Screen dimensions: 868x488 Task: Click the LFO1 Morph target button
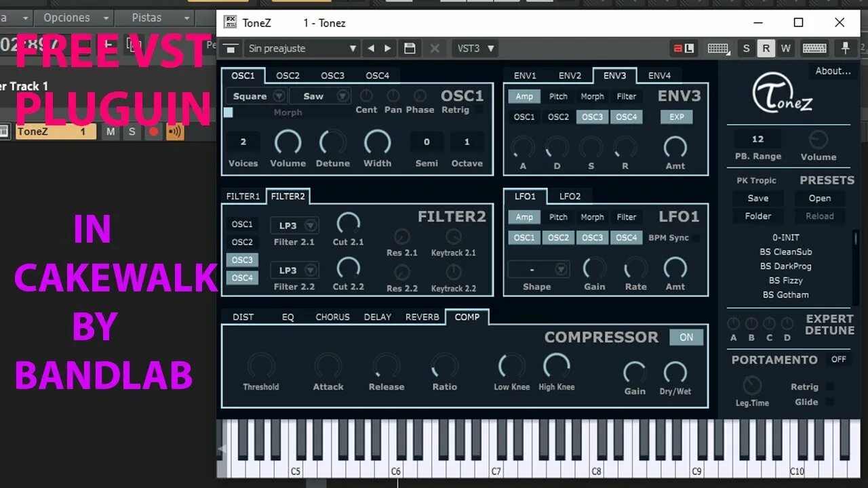(x=592, y=217)
